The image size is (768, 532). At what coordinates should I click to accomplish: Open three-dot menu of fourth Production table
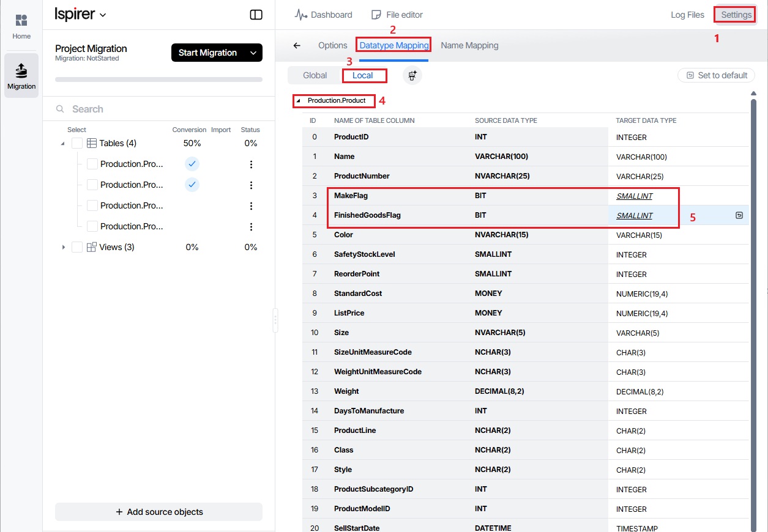pos(251,227)
